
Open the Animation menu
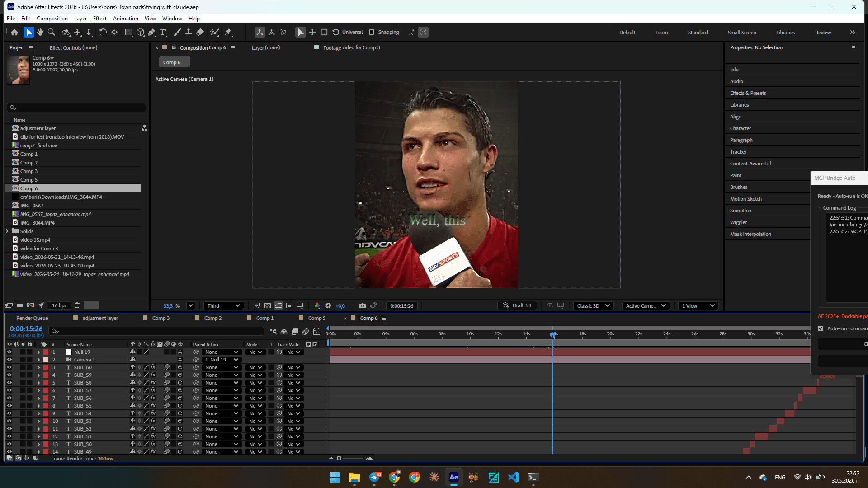125,19
